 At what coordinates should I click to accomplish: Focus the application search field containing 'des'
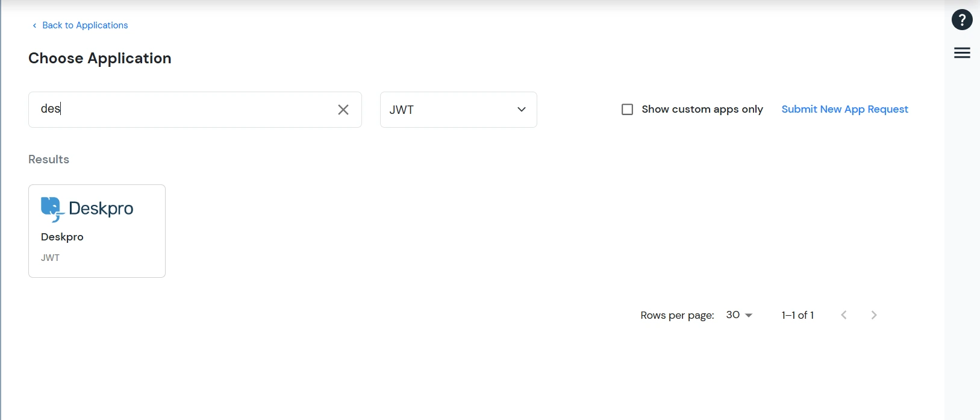click(x=195, y=110)
